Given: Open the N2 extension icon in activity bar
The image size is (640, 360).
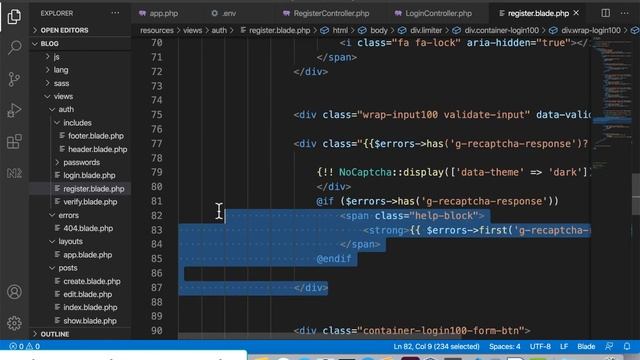Looking at the screenshot, I should click(14, 173).
